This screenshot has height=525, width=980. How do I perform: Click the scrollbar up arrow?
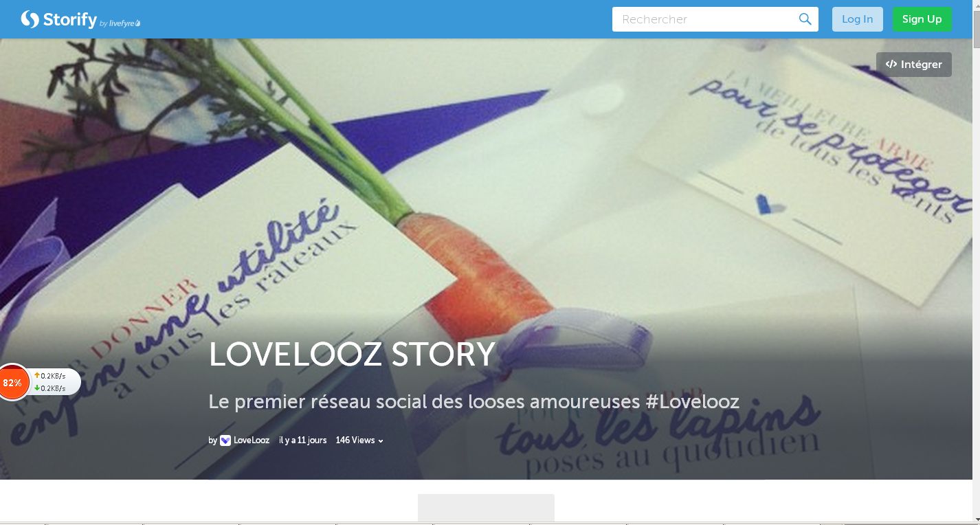pyautogui.click(x=976, y=5)
